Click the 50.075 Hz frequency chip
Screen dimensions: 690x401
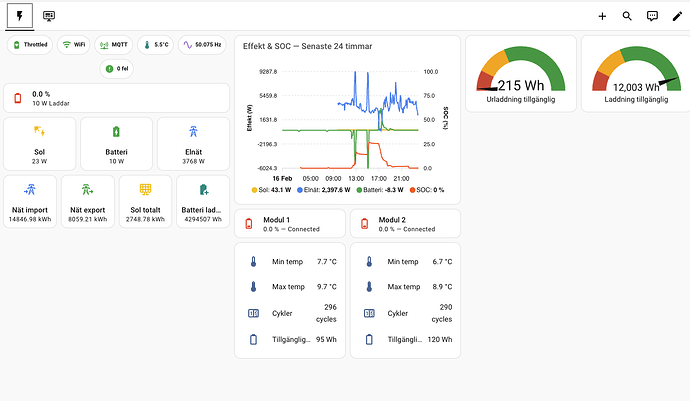tap(205, 45)
